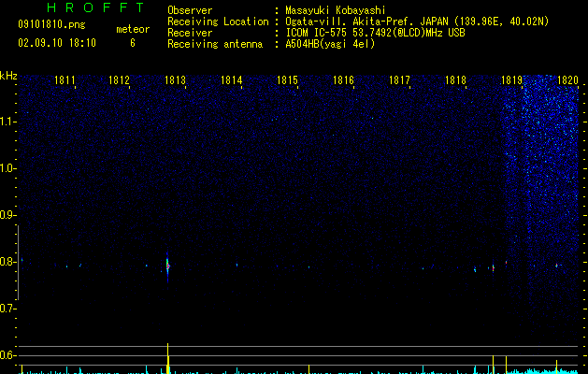This screenshot has height=374, width=588.
Task: Click the 1811 time axis marker
Action: [65, 80]
